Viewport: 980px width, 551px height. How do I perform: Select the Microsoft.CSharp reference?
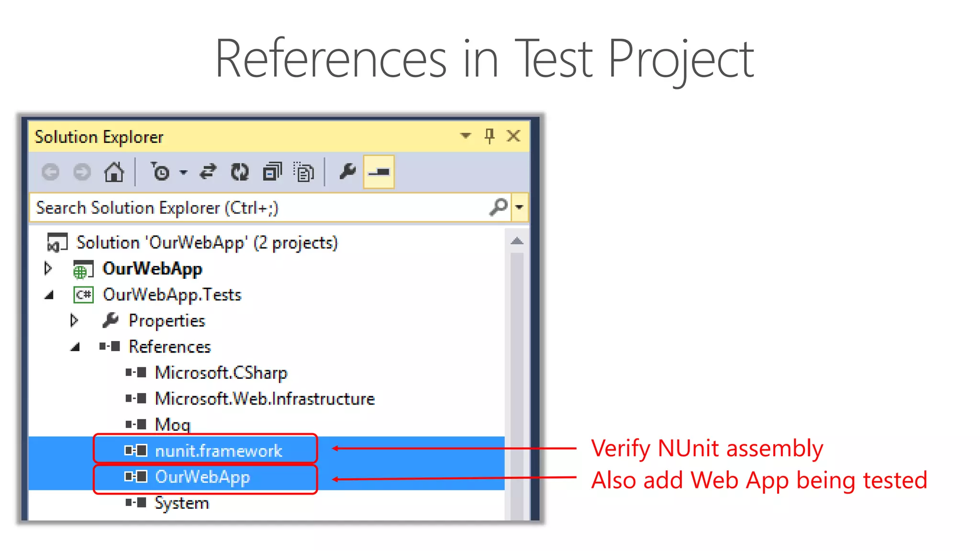pyautogui.click(x=221, y=373)
